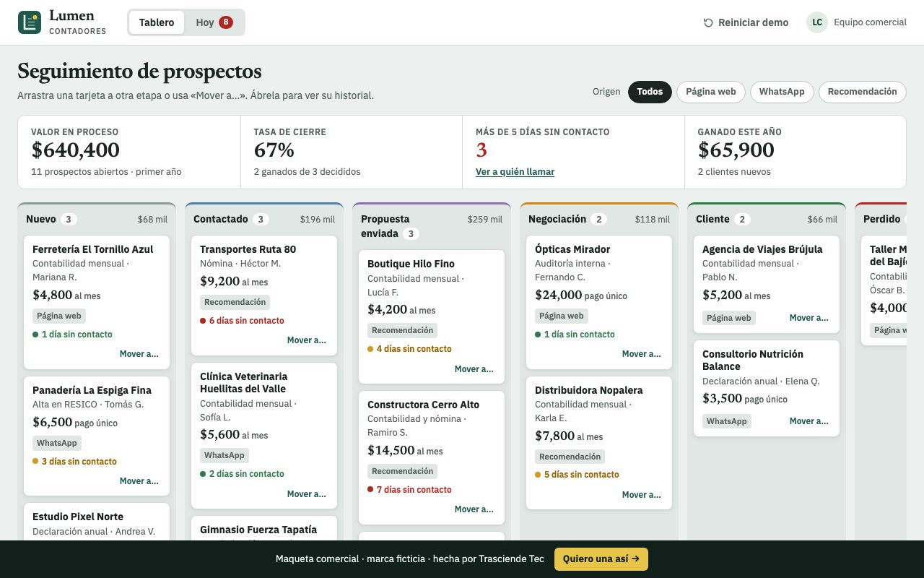
Task: Click the Quiero una así button
Action: pos(601,558)
